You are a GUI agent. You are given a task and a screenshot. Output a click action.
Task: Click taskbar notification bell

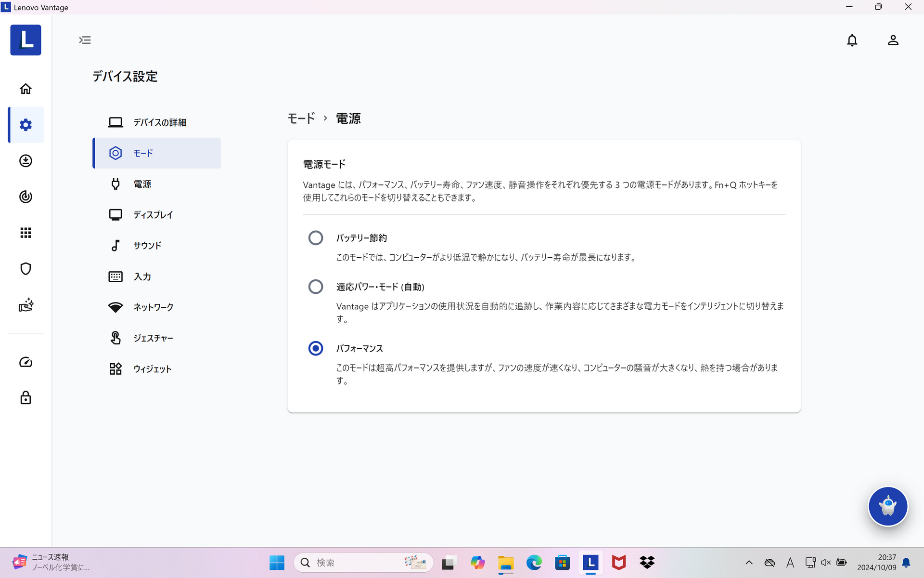point(906,563)
